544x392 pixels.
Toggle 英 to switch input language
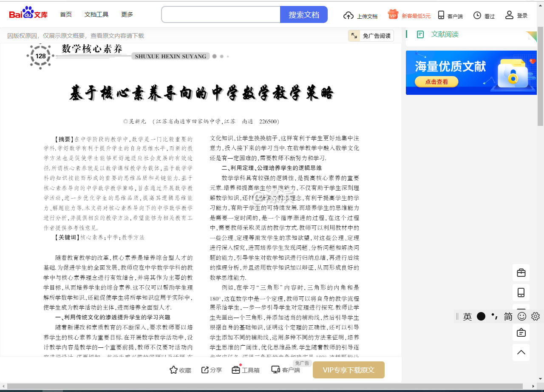click(x=467, y=316)
